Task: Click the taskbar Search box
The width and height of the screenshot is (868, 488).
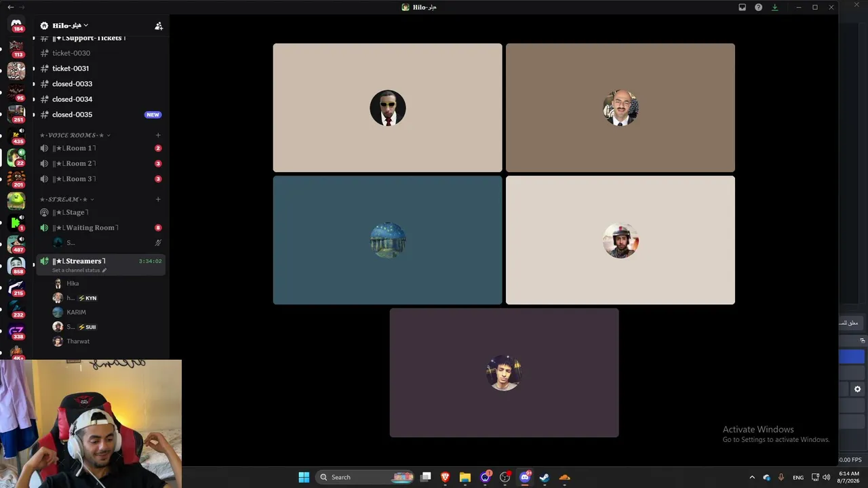Action: (x=365, y=477)
